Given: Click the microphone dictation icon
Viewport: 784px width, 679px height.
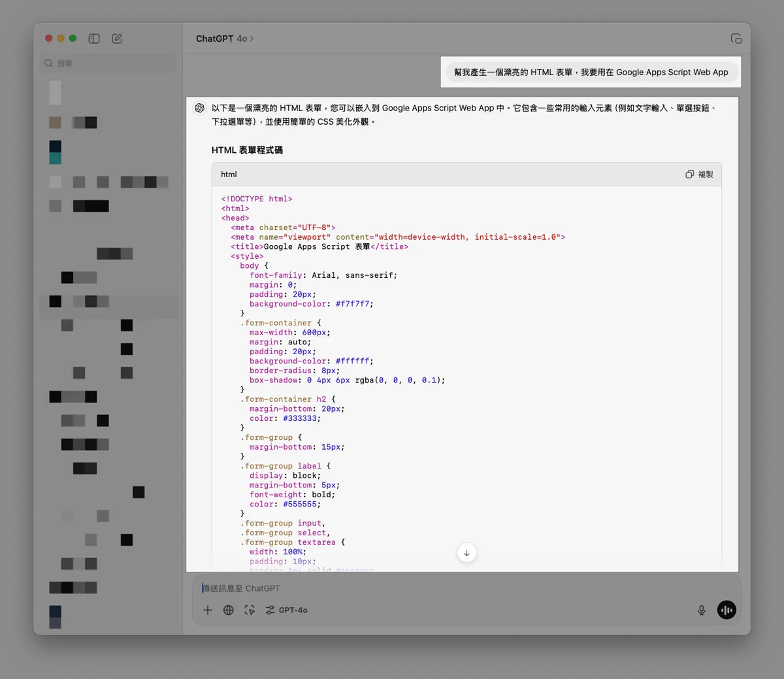Looking at the screenshot, I should pos(701,610).
